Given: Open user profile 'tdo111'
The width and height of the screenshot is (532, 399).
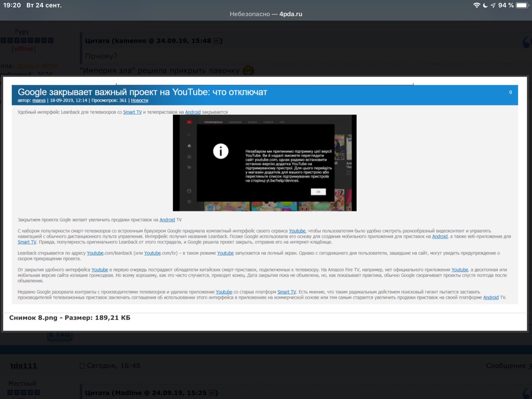Looking at the screenshot, I should click(24, 366).
